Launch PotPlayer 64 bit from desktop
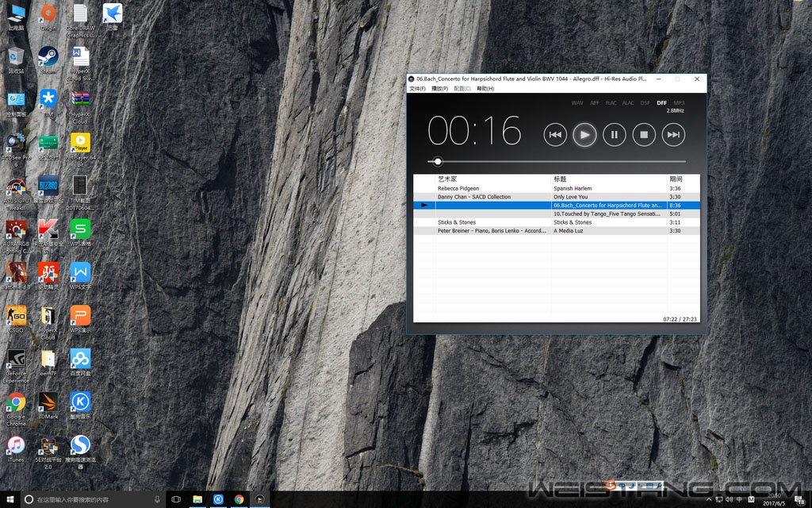812x508 pixels. 80,150
